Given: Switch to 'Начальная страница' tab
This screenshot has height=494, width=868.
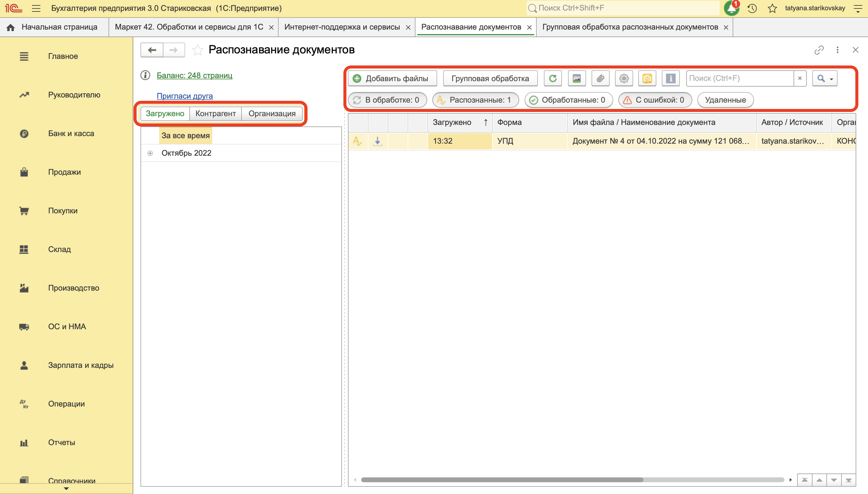Looking at the screenshot, I should 54,27.
